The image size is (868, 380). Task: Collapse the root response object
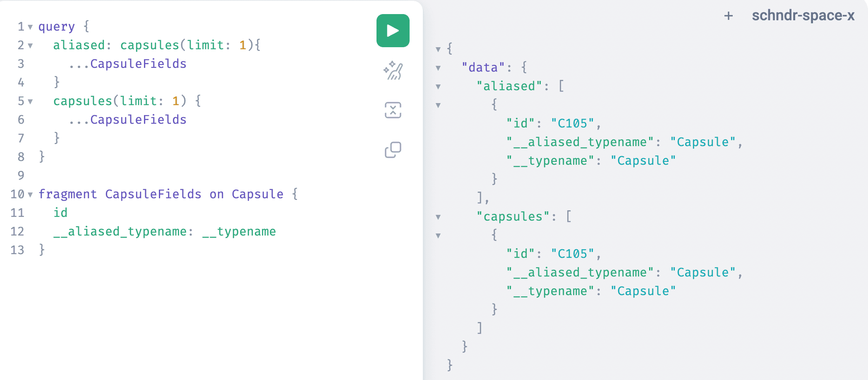(438, 49)
